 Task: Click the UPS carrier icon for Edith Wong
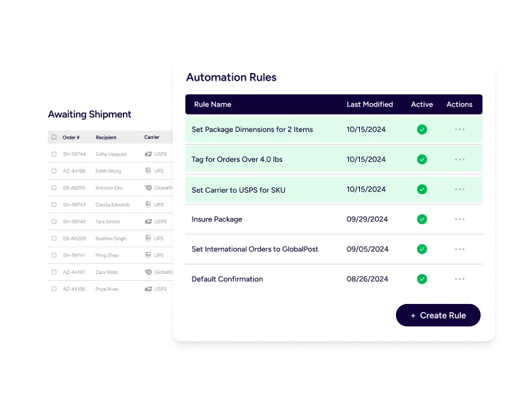tap(148, 171)
